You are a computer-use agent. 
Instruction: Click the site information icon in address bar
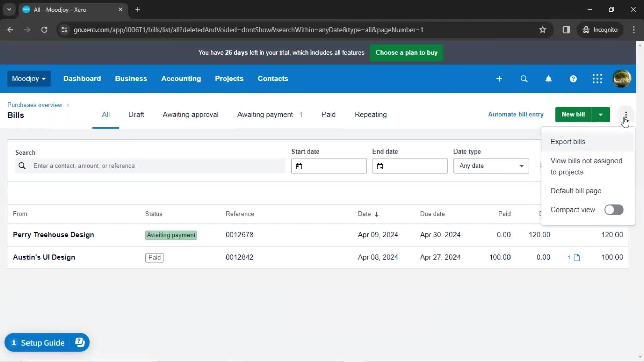click(64, 30)
